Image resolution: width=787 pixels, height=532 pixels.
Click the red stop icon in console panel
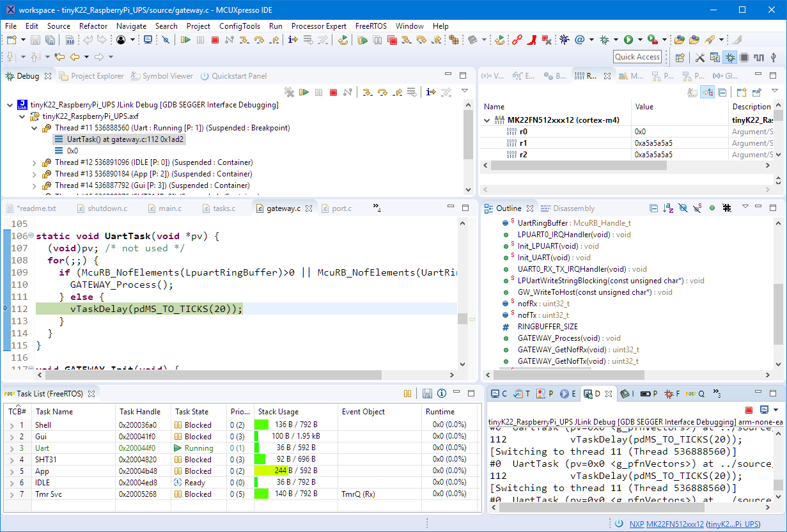[x=749, y=410]
